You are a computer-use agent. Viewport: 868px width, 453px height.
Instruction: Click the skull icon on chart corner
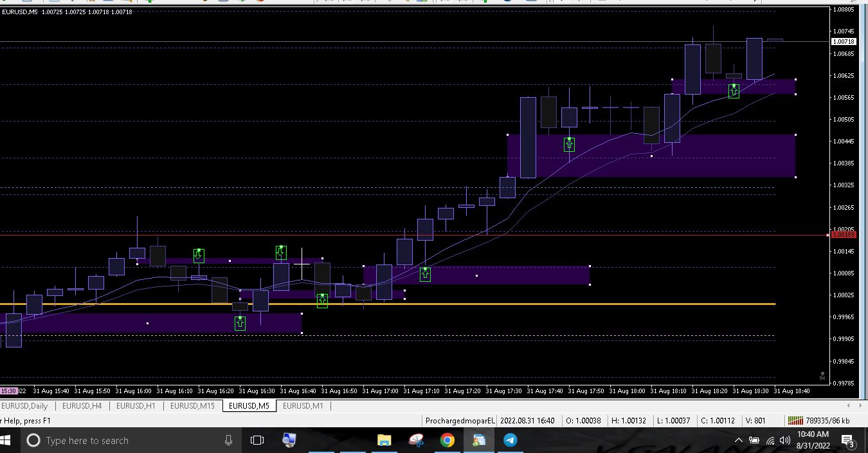pyautogui.click(x=822, y=376)
